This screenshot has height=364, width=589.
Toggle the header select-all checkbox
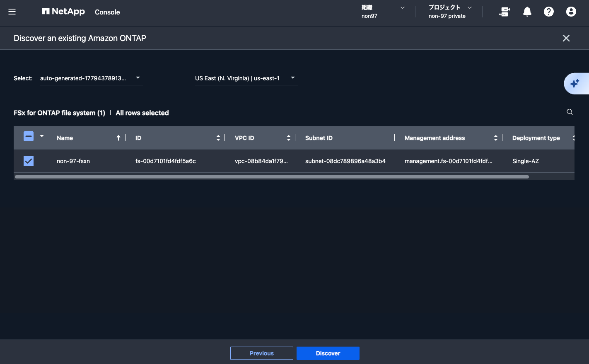click(29, 136)
